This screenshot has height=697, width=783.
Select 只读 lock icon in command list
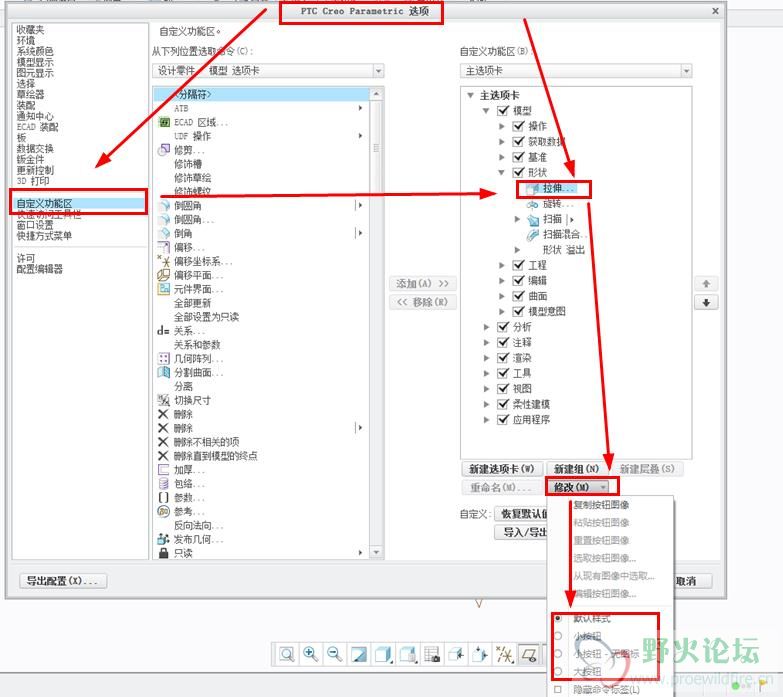point(163,553)
